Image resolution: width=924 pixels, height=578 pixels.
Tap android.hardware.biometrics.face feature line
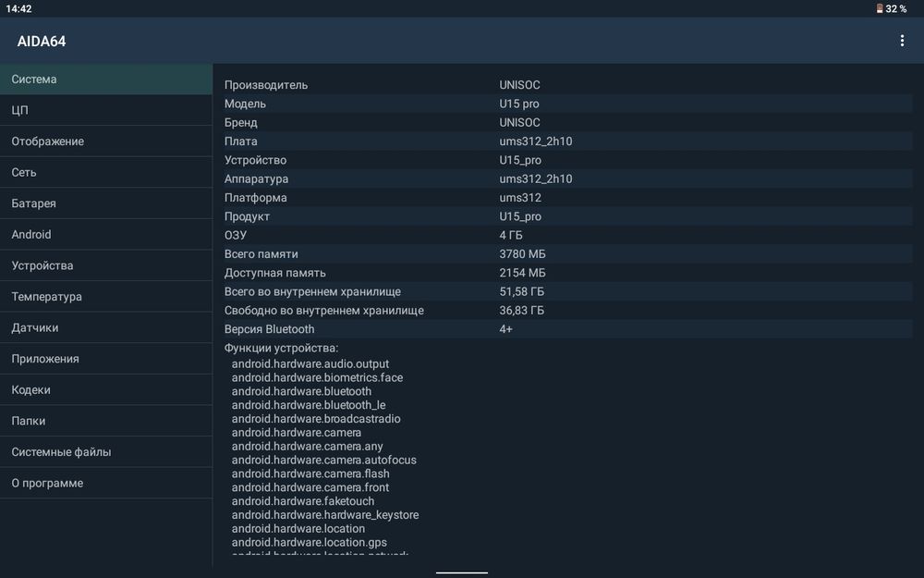tap(317, 377)
